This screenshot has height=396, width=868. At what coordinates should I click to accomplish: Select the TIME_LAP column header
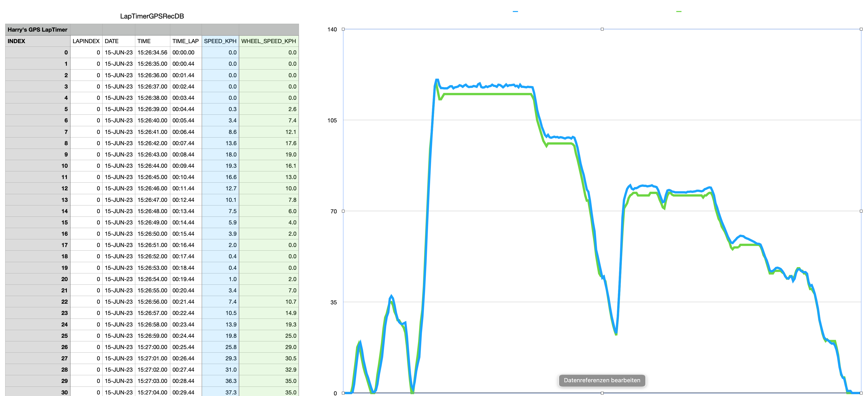click(186, 41)
